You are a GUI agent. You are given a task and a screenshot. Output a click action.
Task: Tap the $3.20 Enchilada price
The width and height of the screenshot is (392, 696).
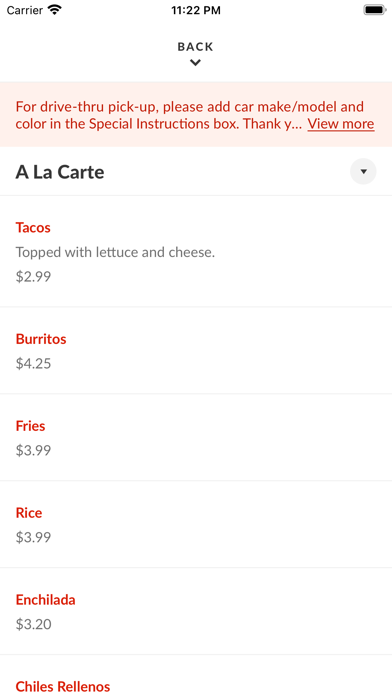click(x=33, y=625)
